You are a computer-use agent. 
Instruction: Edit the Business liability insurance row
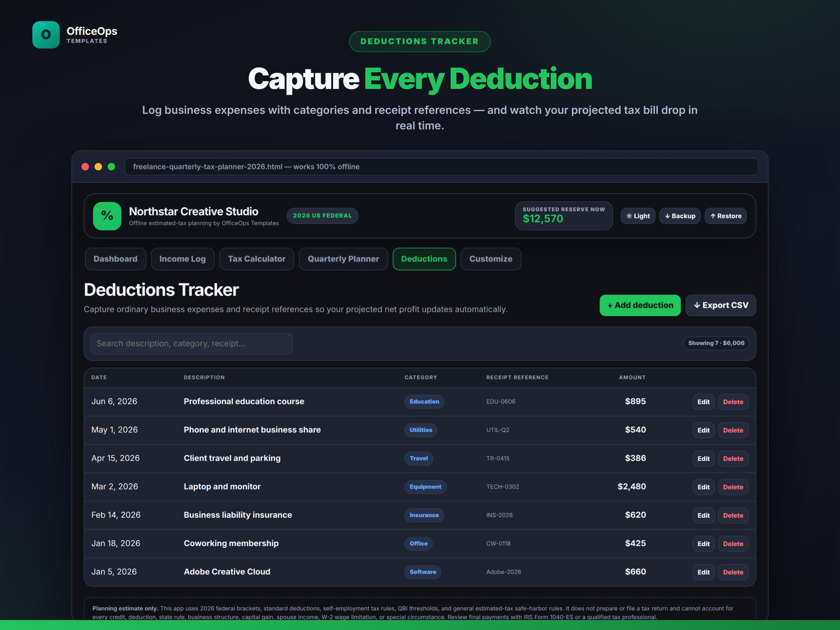pos(703,516)
